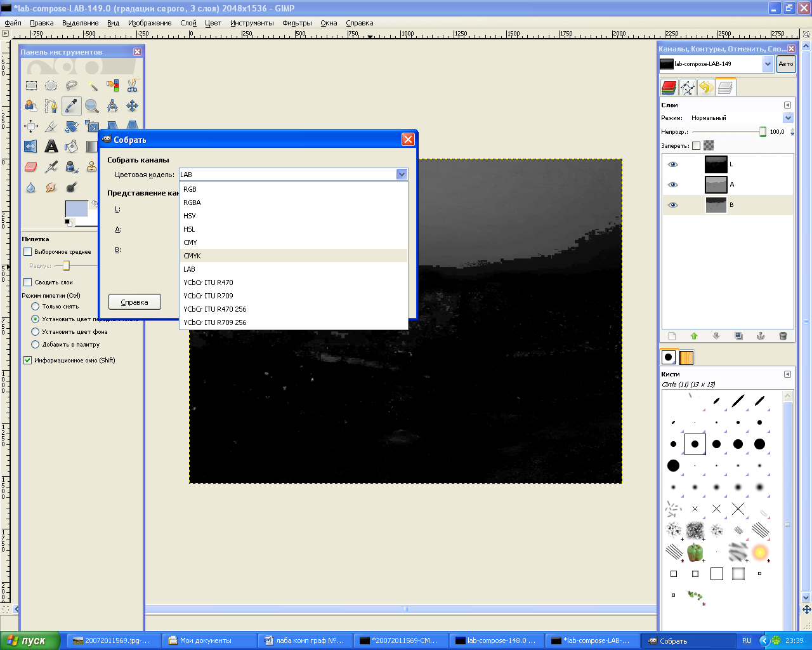
Task: Select the Paths pen tool
Action: (x=51, y=106)
